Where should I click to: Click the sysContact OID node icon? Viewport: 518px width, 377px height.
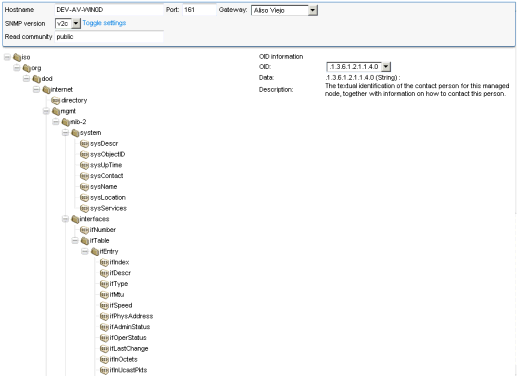(x=84, y=176)
